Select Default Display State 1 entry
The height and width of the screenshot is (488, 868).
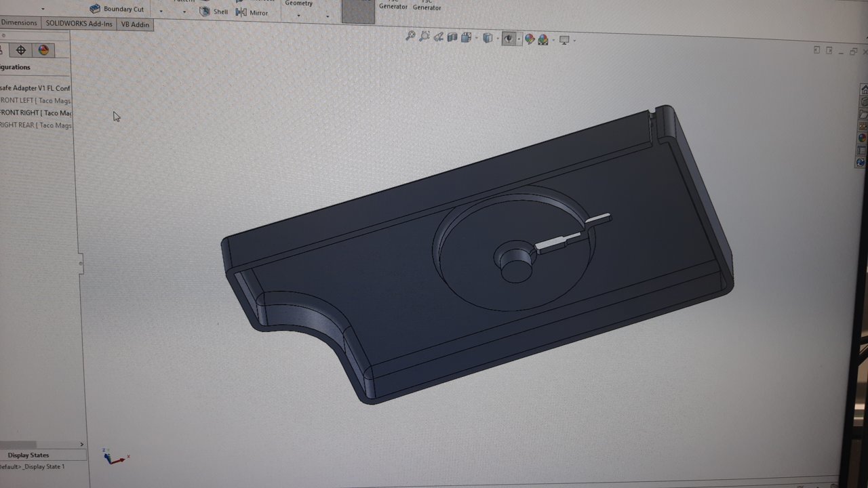(33, 466)
